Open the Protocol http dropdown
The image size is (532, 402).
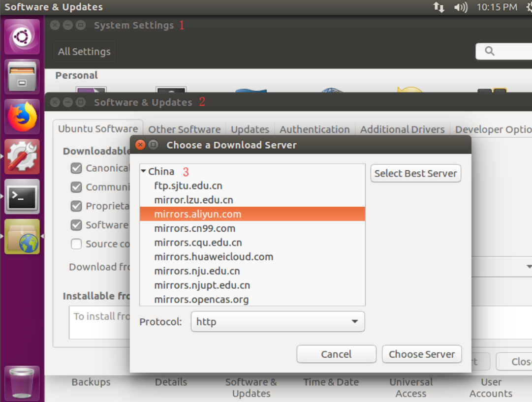point(278,322)
